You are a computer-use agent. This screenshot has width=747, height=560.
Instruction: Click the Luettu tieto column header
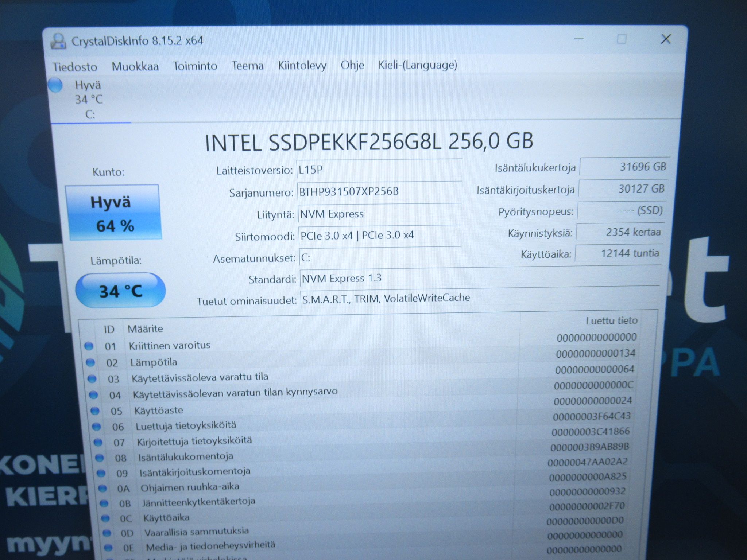pyautogui.click(x=612, y=320)
